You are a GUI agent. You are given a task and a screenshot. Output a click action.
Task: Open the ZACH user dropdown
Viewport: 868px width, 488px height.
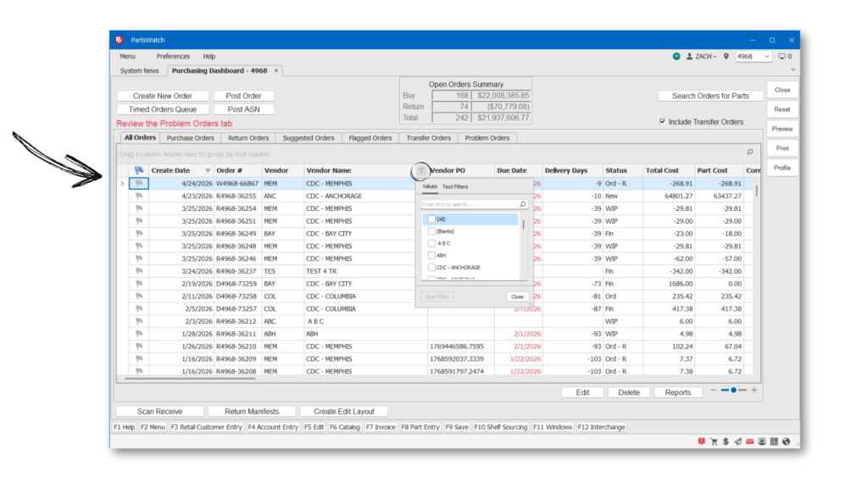tap(706, 57)
